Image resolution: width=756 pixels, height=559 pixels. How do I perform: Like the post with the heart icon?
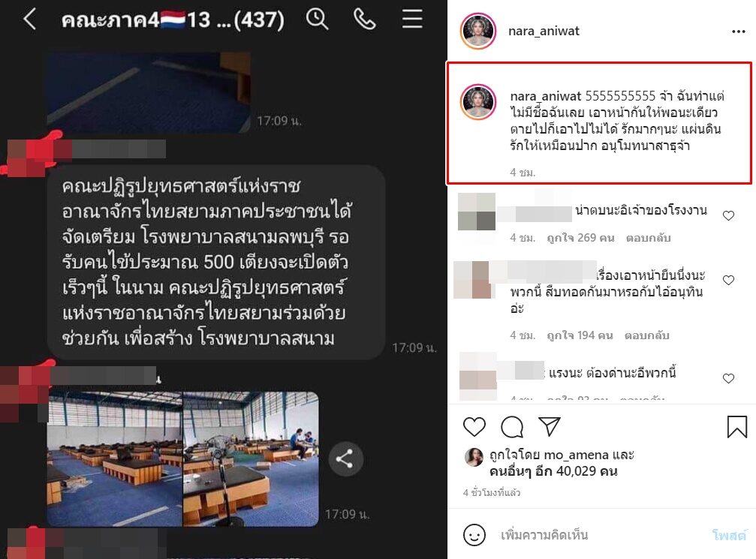coord(474,427)
